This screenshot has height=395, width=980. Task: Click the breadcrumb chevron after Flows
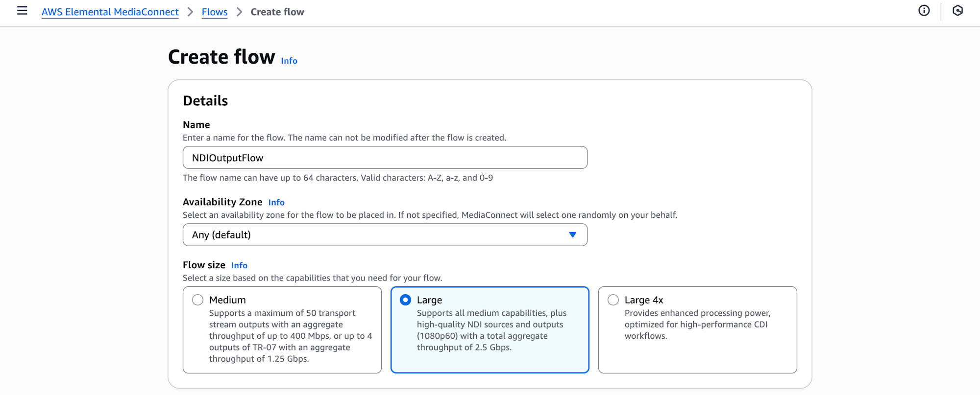[x=239, y=12]
